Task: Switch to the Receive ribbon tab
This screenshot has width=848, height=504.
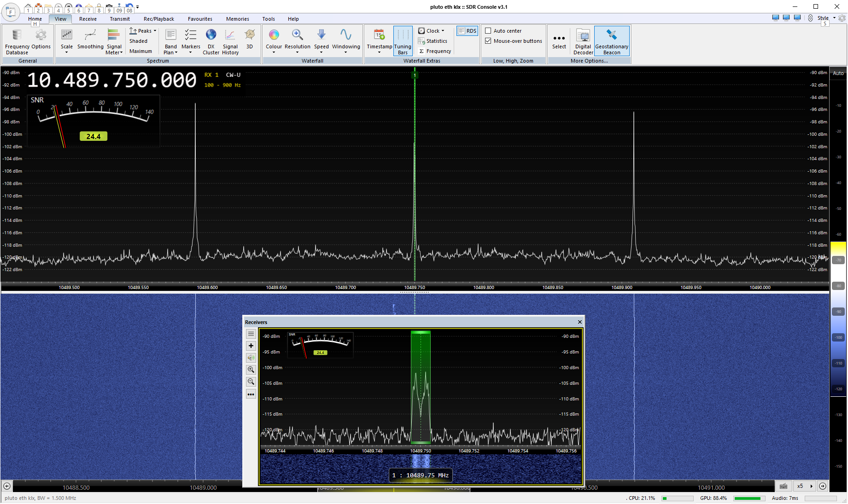Action: (x=88, y=19)
